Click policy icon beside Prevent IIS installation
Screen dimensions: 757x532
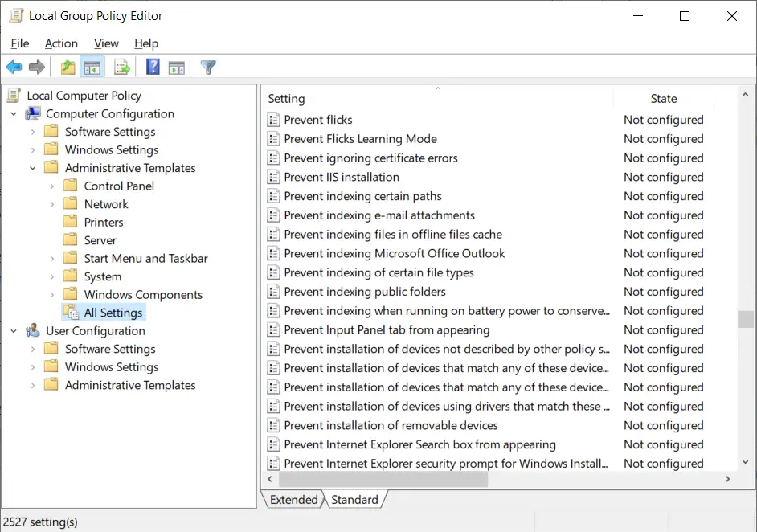point(273,177)
